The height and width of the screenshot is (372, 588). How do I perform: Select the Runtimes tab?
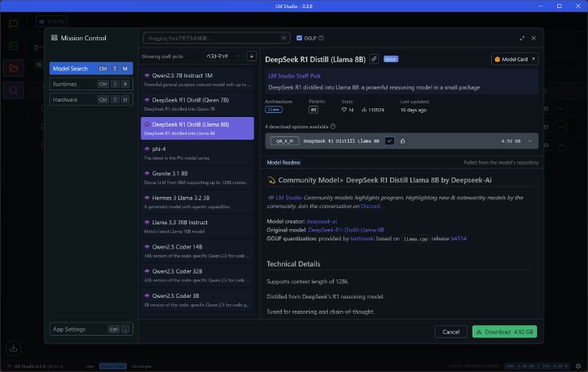pos(91,84)
